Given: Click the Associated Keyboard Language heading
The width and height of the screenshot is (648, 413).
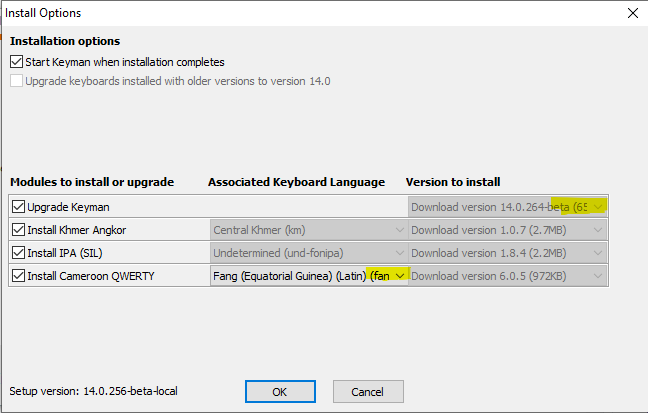Looking at the screenshot, I should coord(296,182).
